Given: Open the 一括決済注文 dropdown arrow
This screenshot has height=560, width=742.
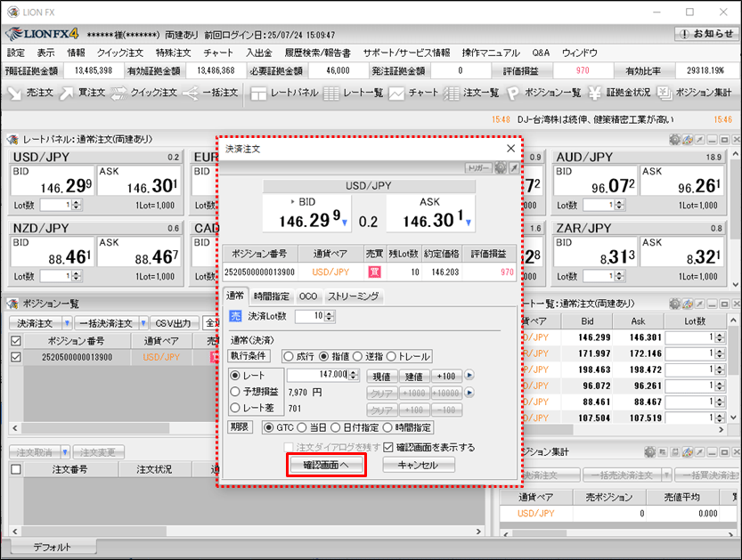Looking at the screenshot, I should [x=142, y=322].
